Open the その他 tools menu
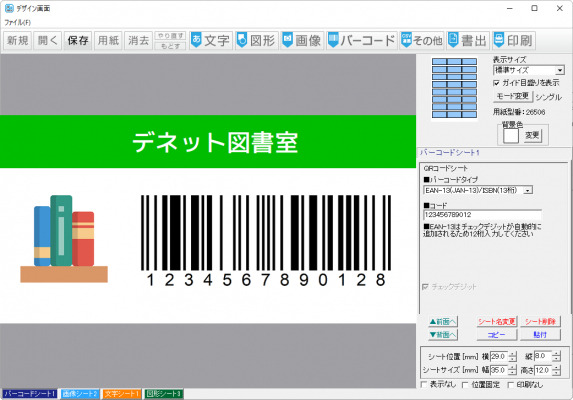 tap(422, 40)
